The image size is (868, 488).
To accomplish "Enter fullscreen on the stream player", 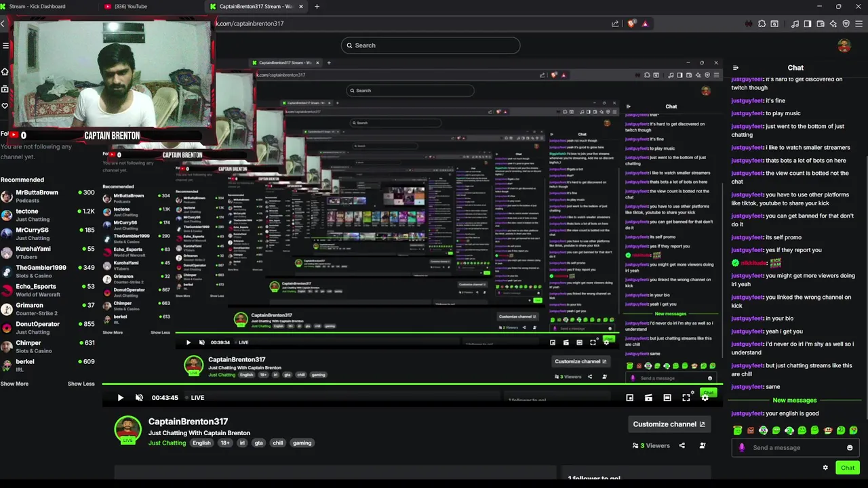I will tap(686, 398).
